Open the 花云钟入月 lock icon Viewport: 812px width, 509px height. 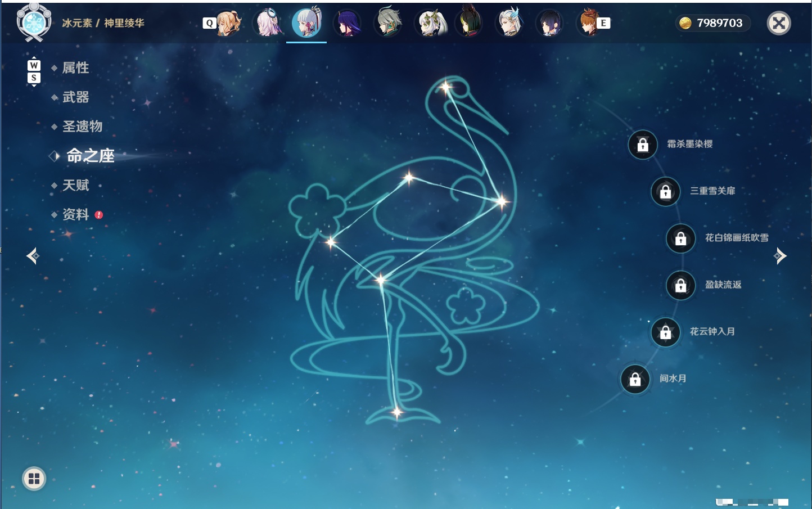pyautogui.click(x=666, y=332)
